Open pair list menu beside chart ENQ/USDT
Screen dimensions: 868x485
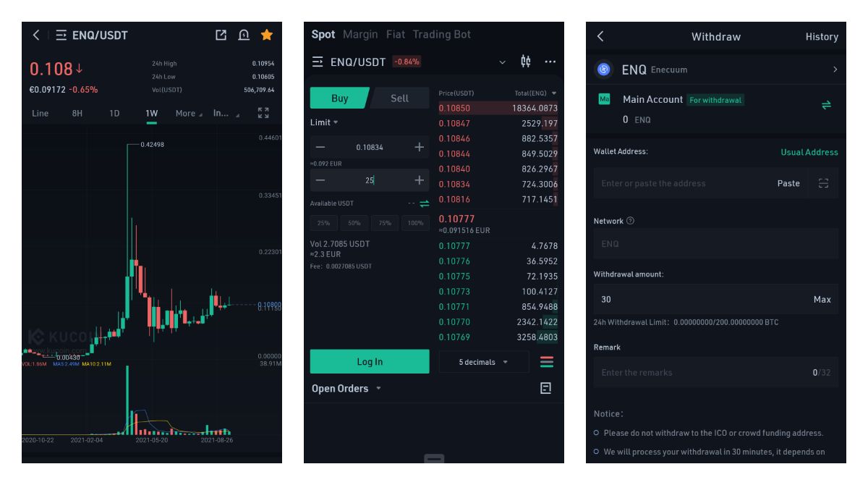click(61, 35)
